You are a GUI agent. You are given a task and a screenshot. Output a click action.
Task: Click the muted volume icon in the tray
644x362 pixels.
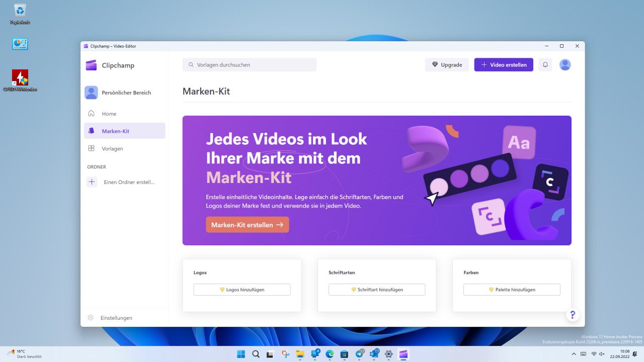click(x=602, y=354)
